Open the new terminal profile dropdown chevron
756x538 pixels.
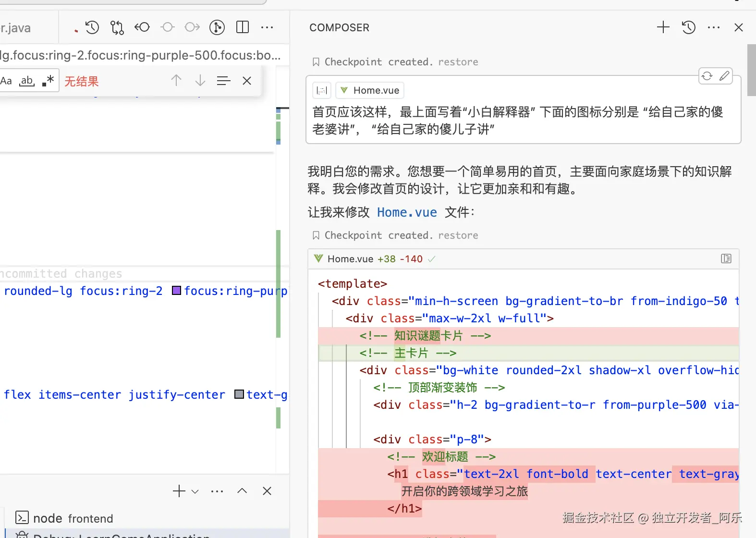tap(195, 491)
